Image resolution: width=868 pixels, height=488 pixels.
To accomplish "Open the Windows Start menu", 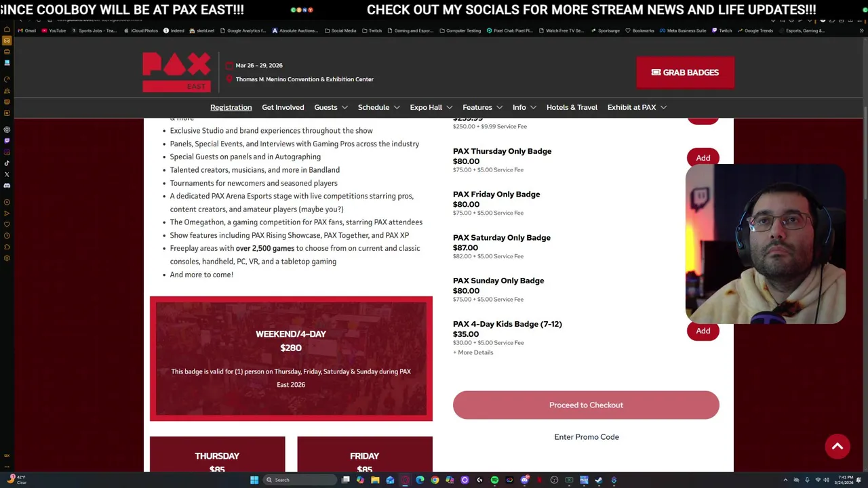I will pyautogui.click(x=254, y=480).
